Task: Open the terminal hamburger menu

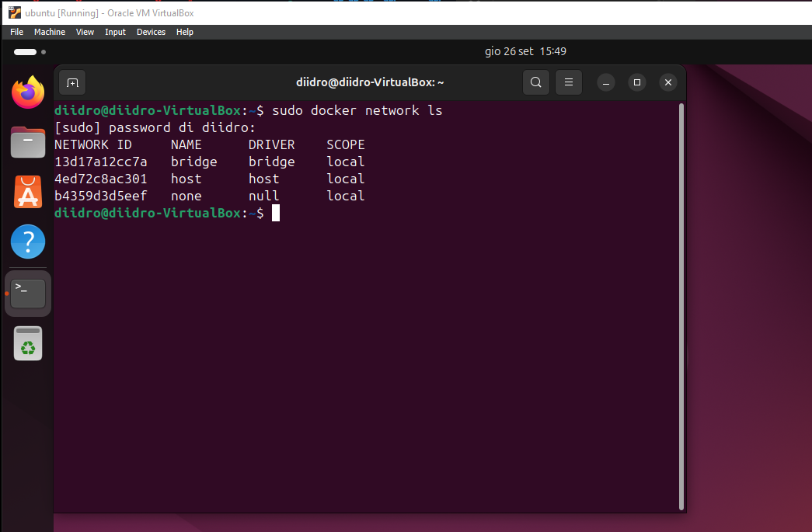Action: (568, 82)
